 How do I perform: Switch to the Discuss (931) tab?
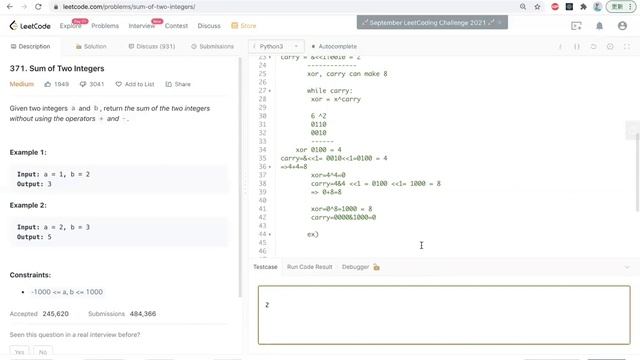152,47
